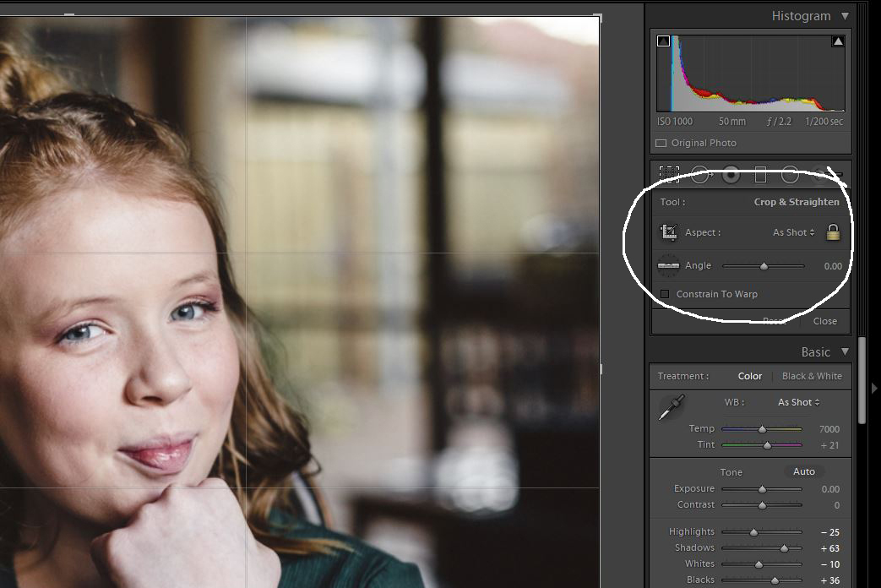
Task: Set treatment to Black & White
Action: pos(812,376)
